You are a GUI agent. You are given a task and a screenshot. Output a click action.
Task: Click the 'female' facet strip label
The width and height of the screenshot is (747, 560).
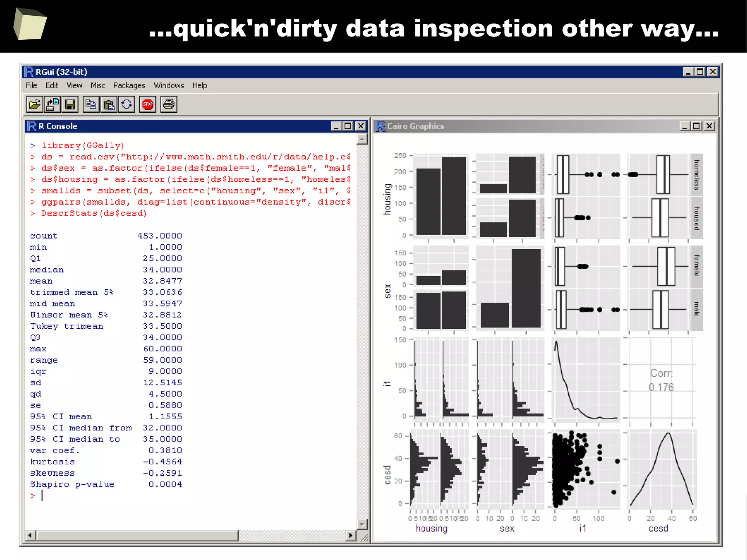click(697, 266)
